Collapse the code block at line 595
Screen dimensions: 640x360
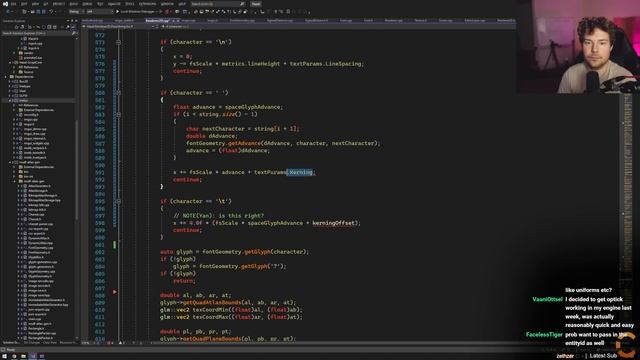[x=118, y=201]
